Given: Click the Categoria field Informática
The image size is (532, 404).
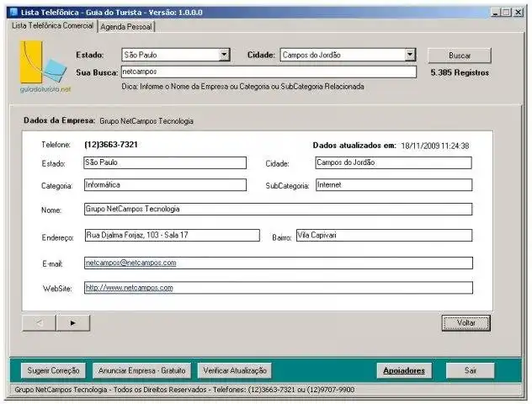Looking at the screenshot, I should pos(165,185).
